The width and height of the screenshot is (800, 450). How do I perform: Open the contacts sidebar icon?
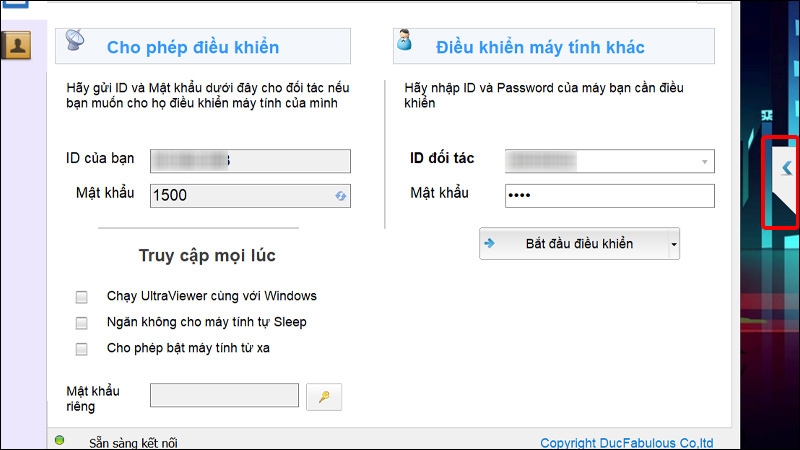point(17,45)
